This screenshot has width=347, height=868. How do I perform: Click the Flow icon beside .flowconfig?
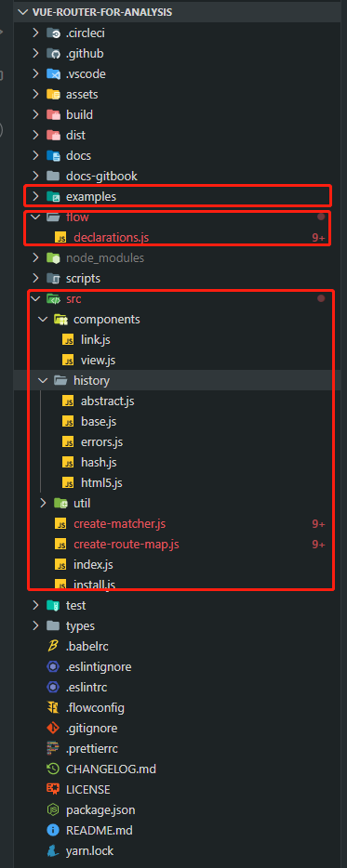53,707
